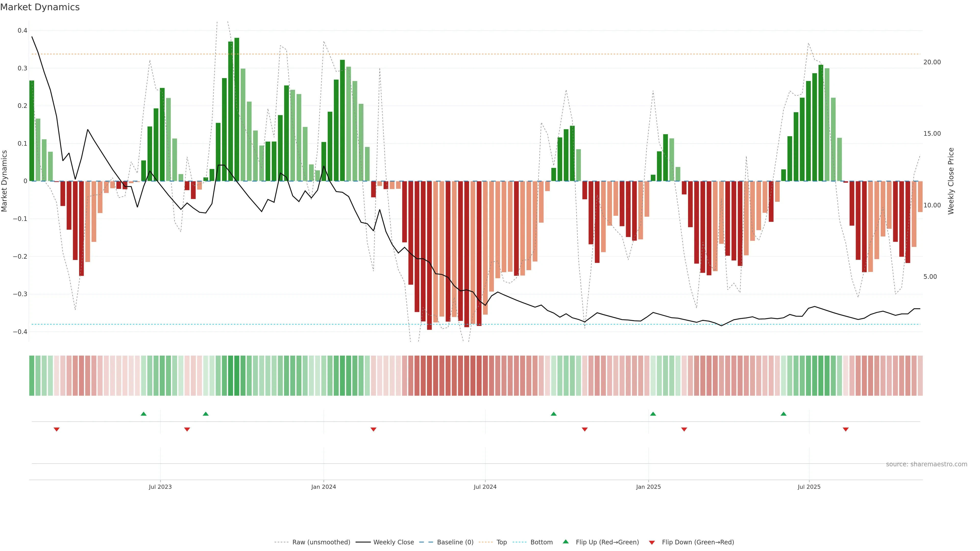Screen dimensions: 980x551
Task: Click the red flip-down marker after Jan 2024
Action: coord(373,429)
